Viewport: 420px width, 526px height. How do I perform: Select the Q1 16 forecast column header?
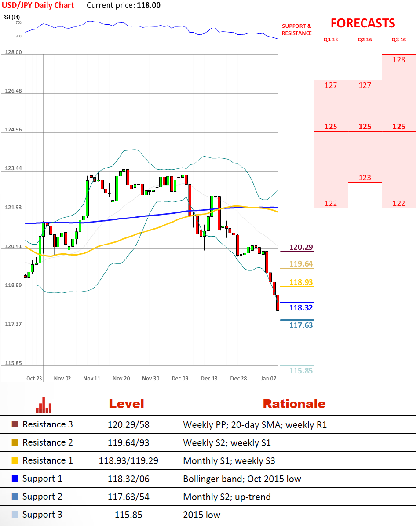331,40
